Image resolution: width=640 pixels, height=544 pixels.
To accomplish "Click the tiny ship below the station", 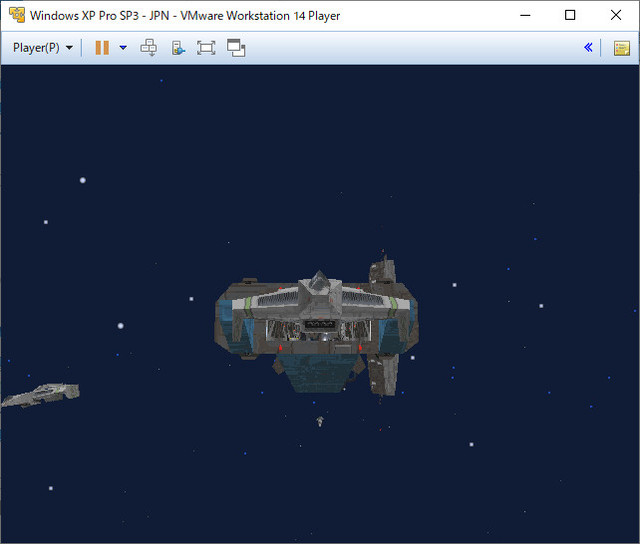I will click(x=320, y=422).
